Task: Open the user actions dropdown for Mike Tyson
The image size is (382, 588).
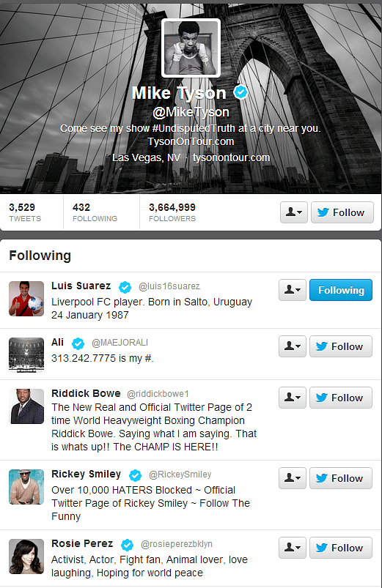Action: (294, 212)
